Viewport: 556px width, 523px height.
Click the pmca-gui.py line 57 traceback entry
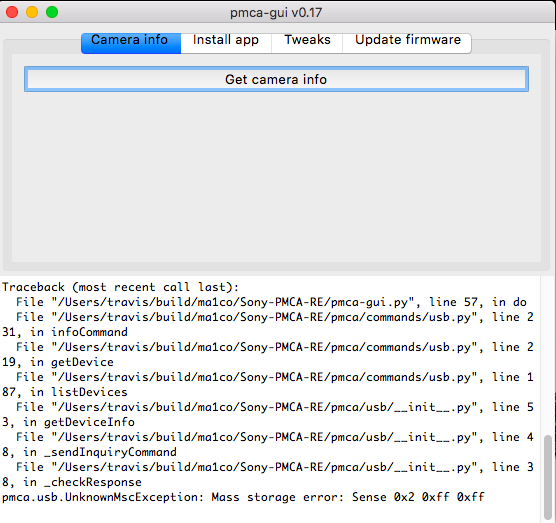pyautogui.click(x=271, y=302)
